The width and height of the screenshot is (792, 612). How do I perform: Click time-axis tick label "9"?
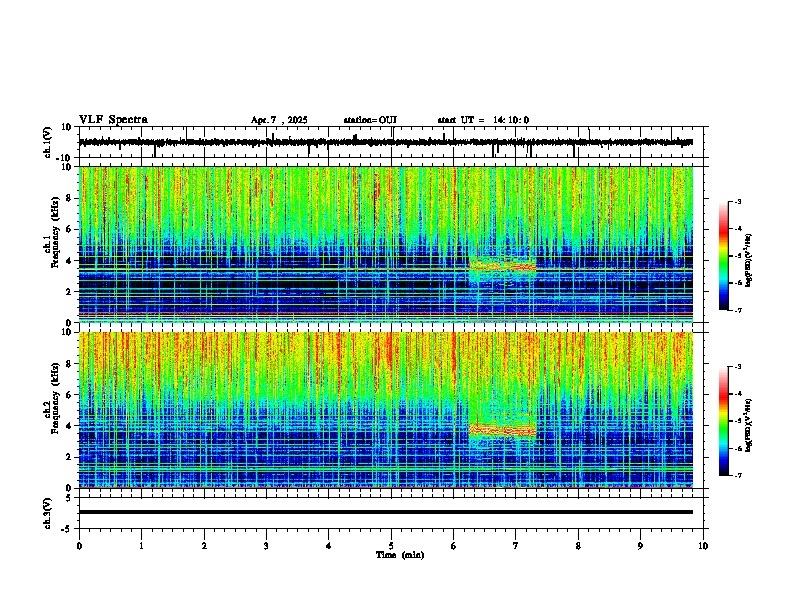pyautogui.click(x=640, y=546)
